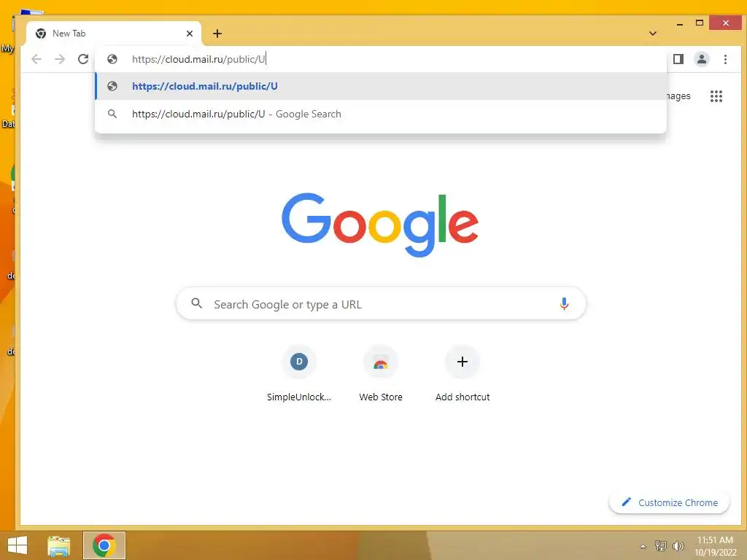Open the Windows Start button

tap(18, 545)
